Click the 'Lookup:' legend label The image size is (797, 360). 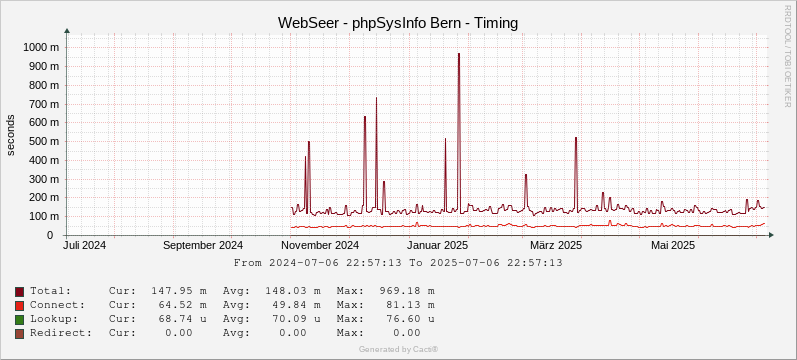[x=54, y=319]
